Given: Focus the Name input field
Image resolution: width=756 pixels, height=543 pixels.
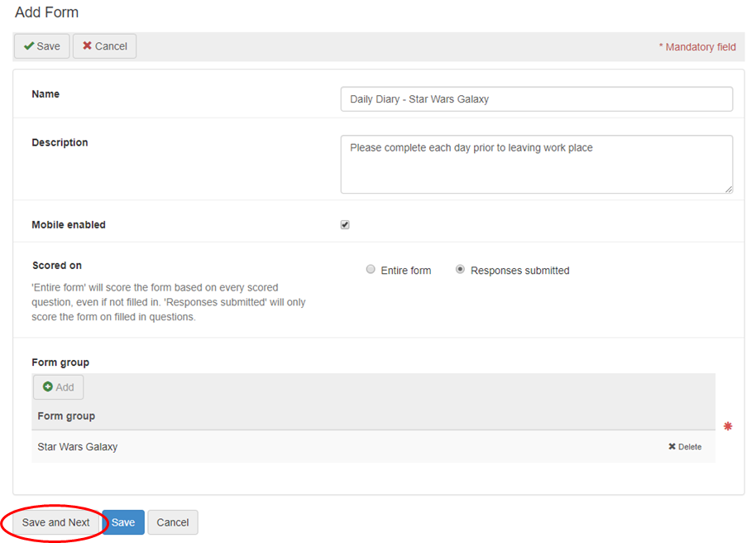Looking at the screenshot, I should [536, 99].
